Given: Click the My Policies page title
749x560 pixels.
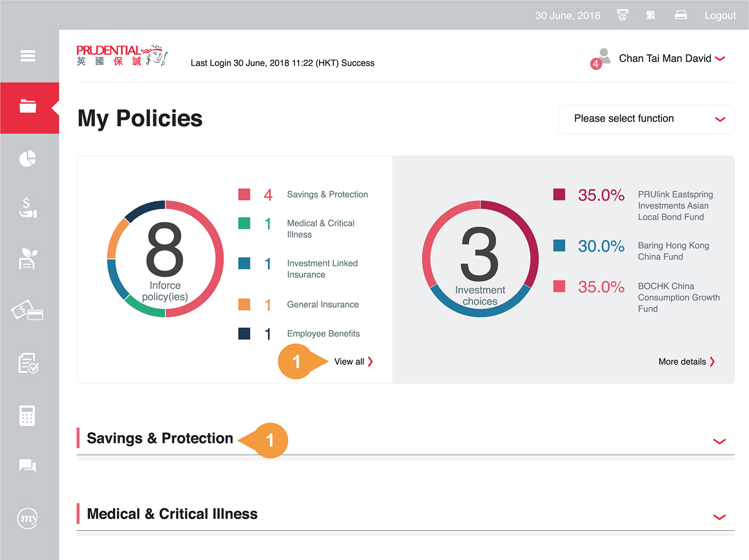Looking at the screenshot, I should tap(140, 119).
